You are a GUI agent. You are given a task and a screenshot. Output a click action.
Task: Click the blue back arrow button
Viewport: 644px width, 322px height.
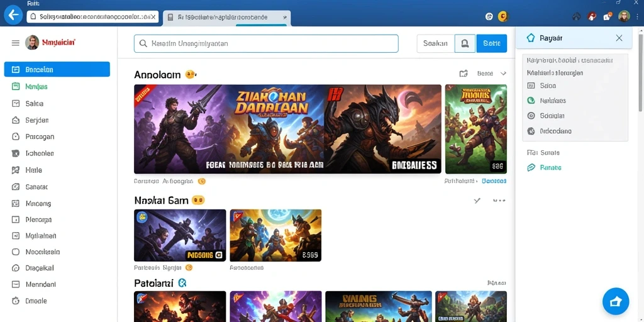14,16
